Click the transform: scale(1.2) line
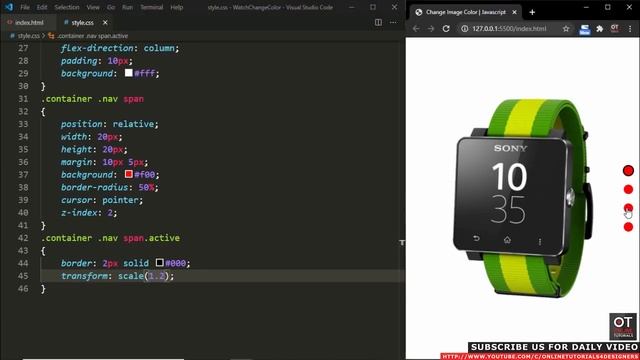The image size is (640, 360). point(118,276)
